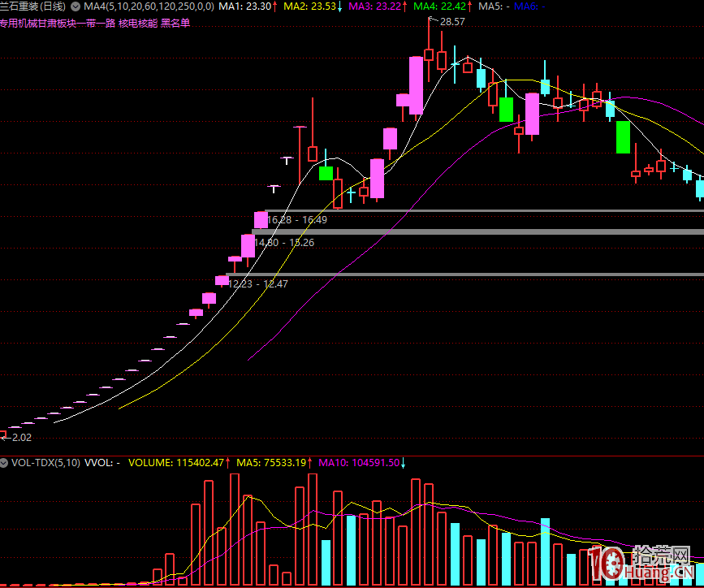Select the MA6 label in the header
The width and height of the screenshot is (704, 588).
pyautogui.click(x=529, y=6)
